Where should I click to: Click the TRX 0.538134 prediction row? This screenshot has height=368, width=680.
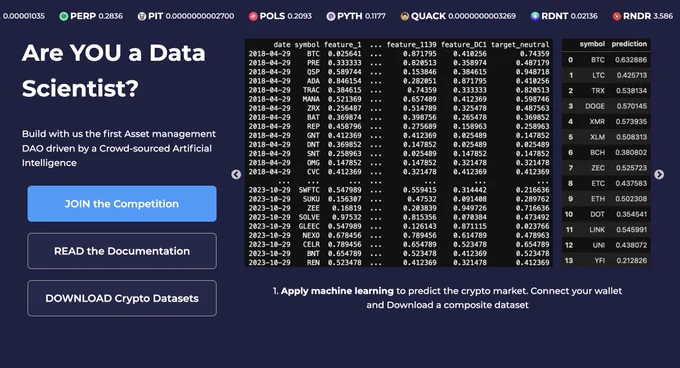606,91
